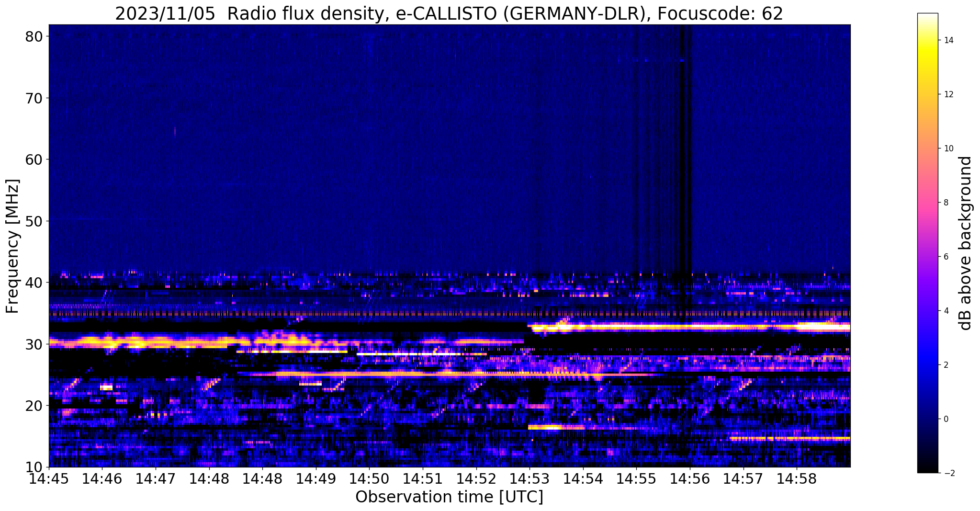Click the 40 MHz frequency tick label
The image size is (980, 511).
[34, 283]
